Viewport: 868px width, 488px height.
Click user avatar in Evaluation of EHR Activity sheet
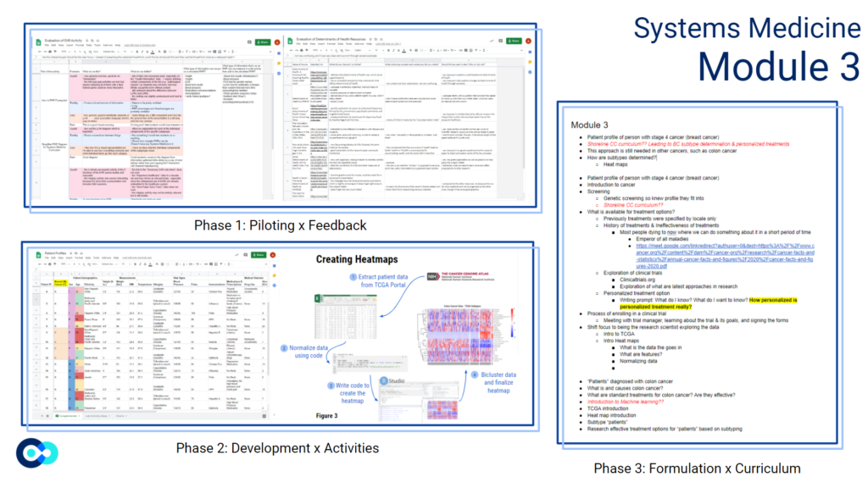point(277,42)
